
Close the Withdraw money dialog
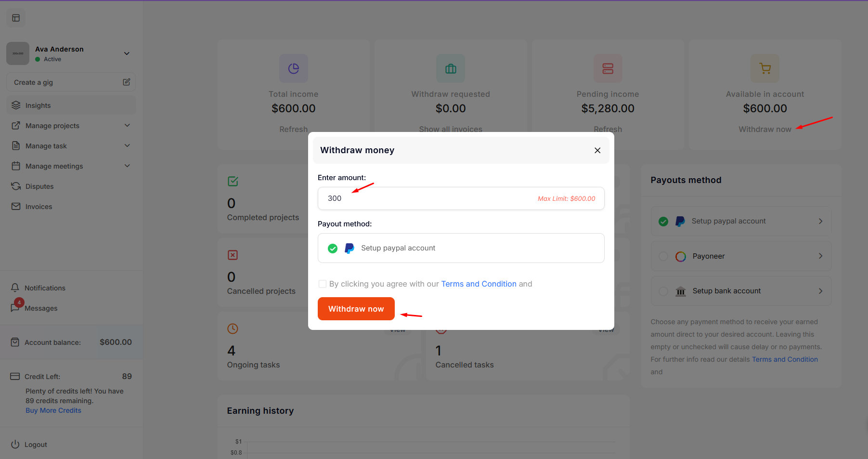click(597, 150)
